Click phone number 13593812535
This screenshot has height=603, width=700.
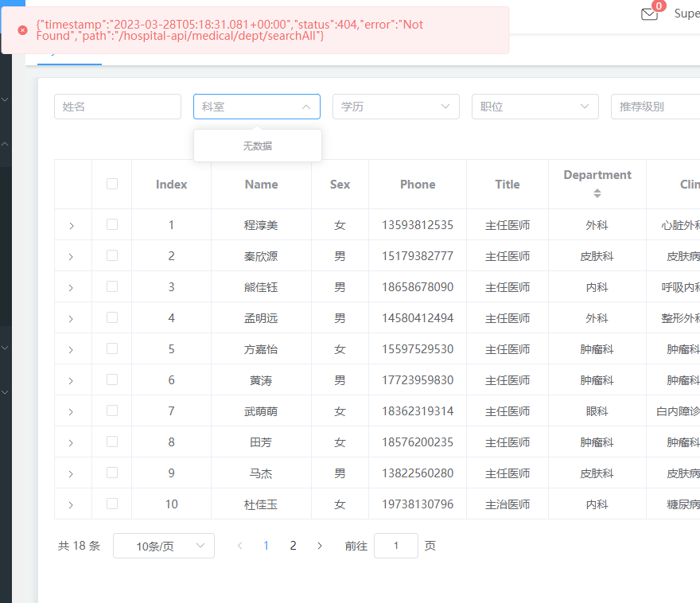point(418,225)
